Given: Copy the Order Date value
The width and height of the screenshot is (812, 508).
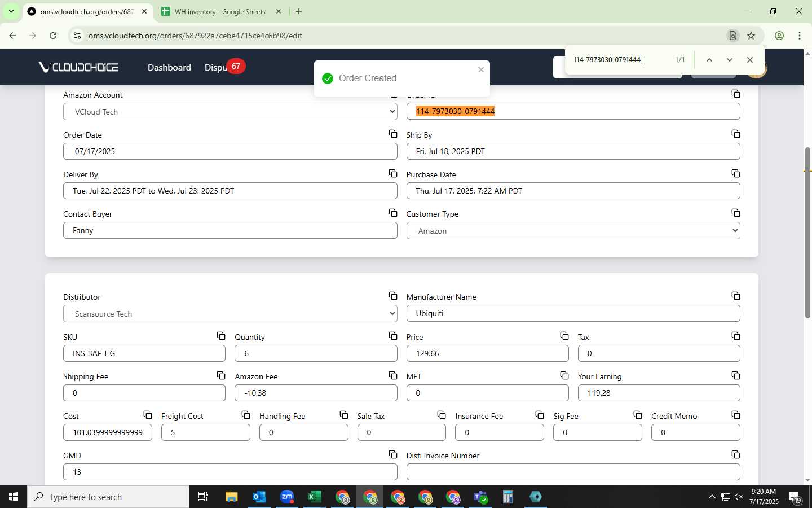Looking at the screenshot, I should coord(392,134).
